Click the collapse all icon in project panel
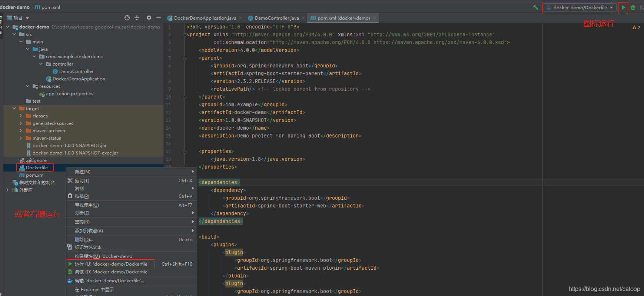 click(x=137, y=18)
